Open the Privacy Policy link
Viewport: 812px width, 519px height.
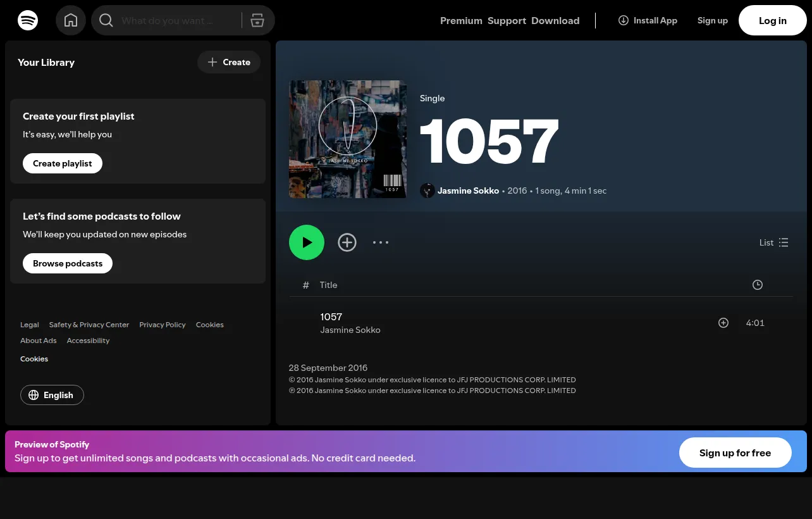click(163, 325)
